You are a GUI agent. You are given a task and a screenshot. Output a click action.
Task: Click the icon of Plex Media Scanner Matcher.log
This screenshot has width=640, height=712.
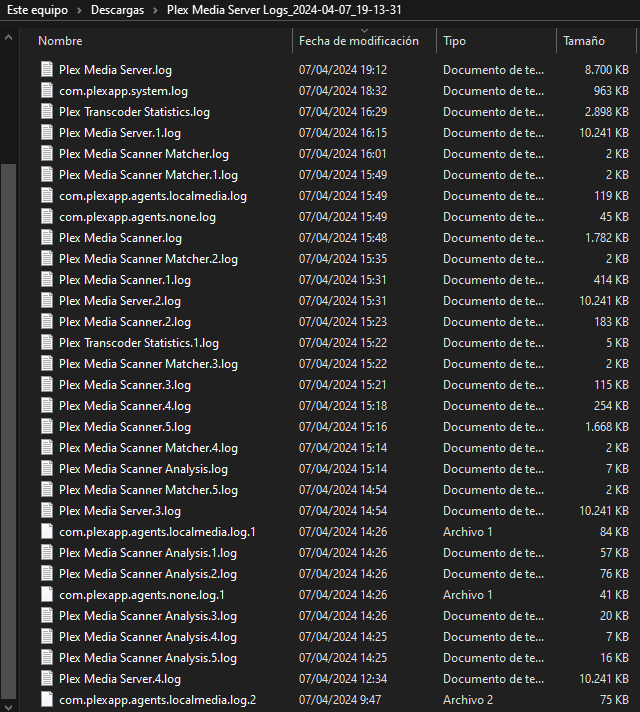[47, 153]
